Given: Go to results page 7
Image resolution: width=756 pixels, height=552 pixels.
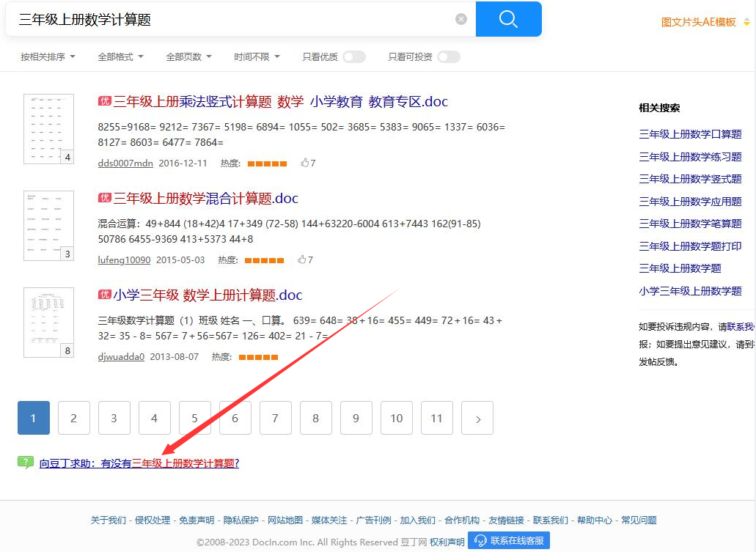Looking at the screenshot, I should click(275, 418).
